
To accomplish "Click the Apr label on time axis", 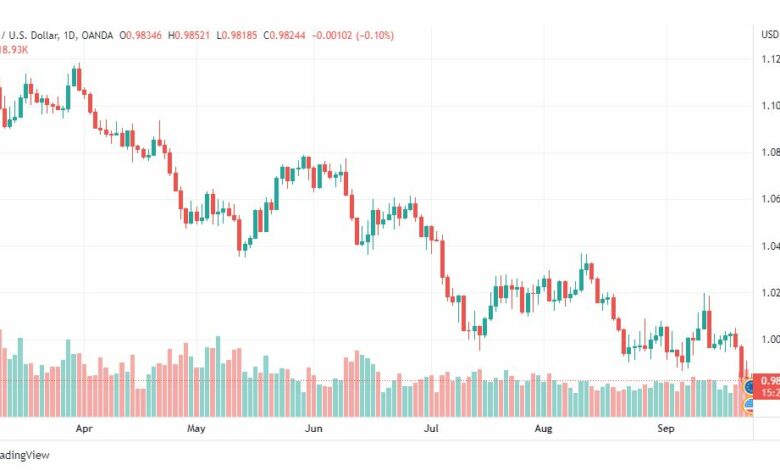I will point(84,428).
